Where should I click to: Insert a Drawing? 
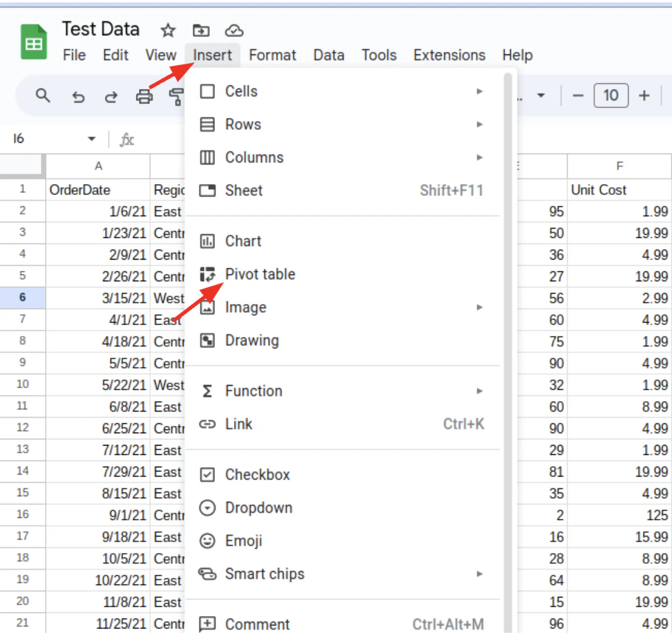(343, 341)
